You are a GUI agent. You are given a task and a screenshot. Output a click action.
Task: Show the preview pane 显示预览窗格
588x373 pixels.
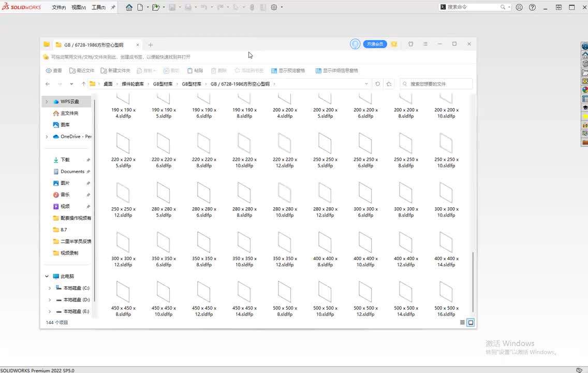(288, 70)
